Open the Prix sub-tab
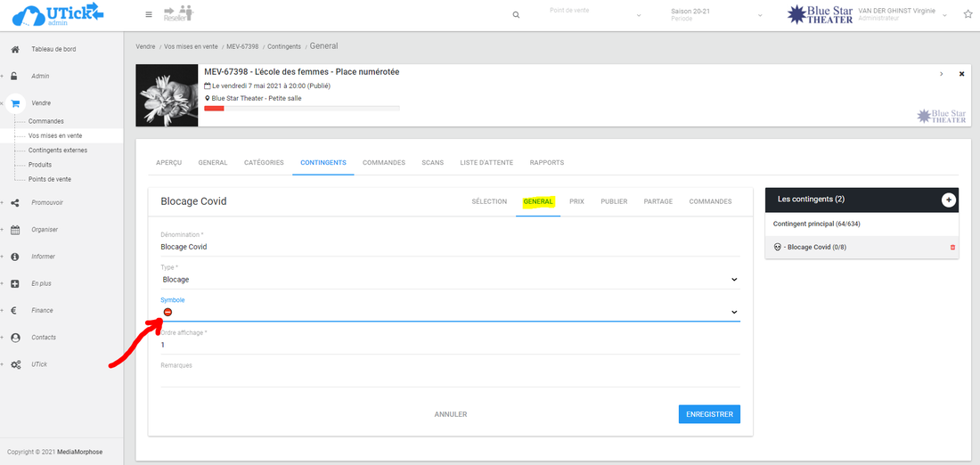 pos(576,202)
